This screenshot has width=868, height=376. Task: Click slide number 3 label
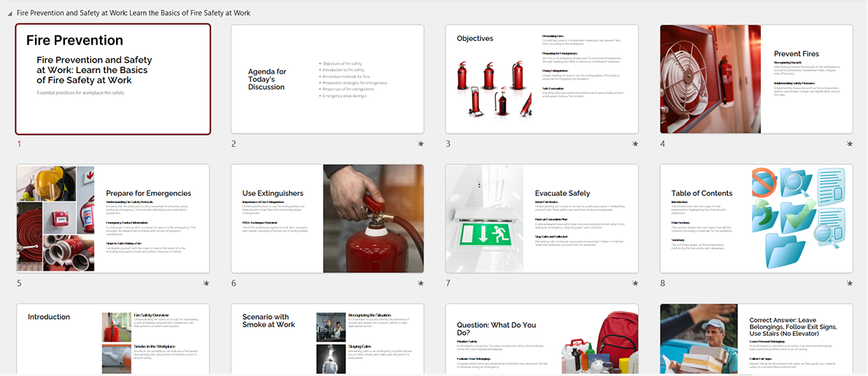[448, 144]
